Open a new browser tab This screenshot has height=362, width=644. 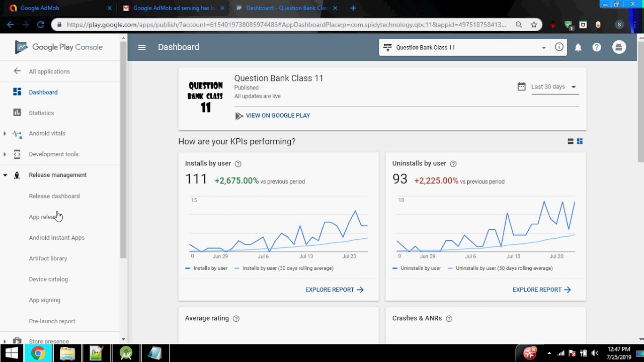[353, 8]
